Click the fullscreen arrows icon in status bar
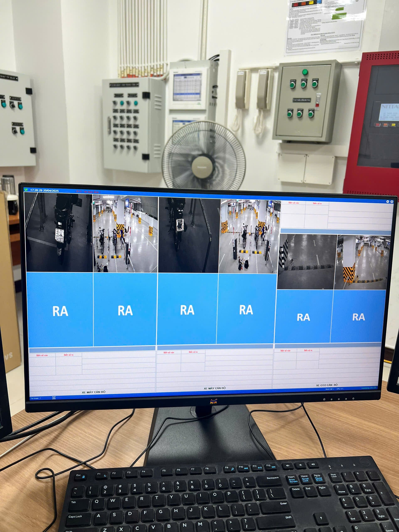This screenshot has height=532, width=399. point(54,398)
